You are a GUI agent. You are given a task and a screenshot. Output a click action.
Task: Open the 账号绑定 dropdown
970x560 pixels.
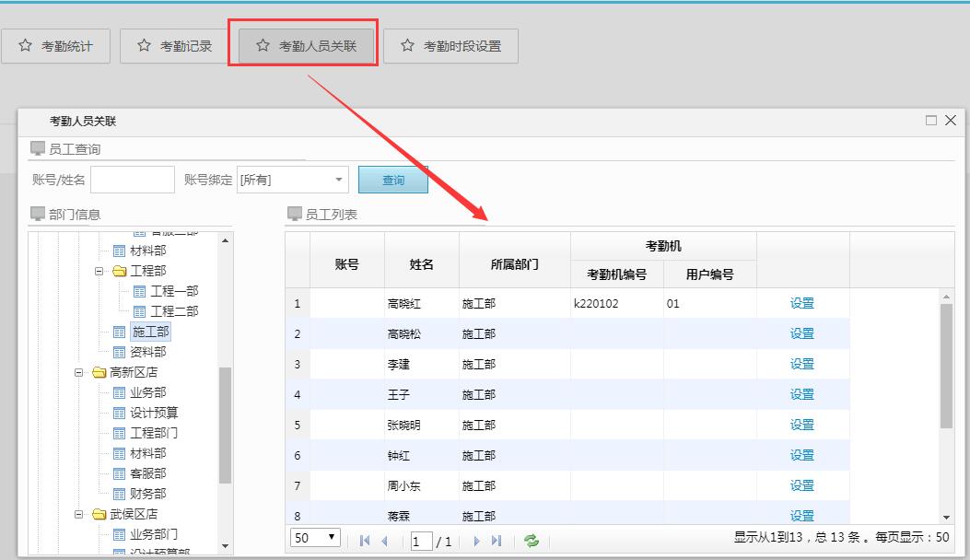(x=339, y=180)
